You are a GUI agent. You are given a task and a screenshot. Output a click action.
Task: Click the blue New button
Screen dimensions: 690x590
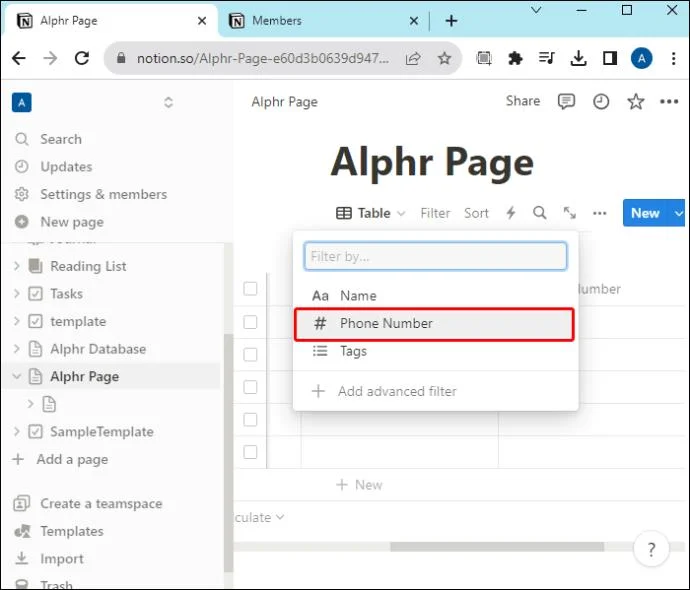[x=645, y=213]
